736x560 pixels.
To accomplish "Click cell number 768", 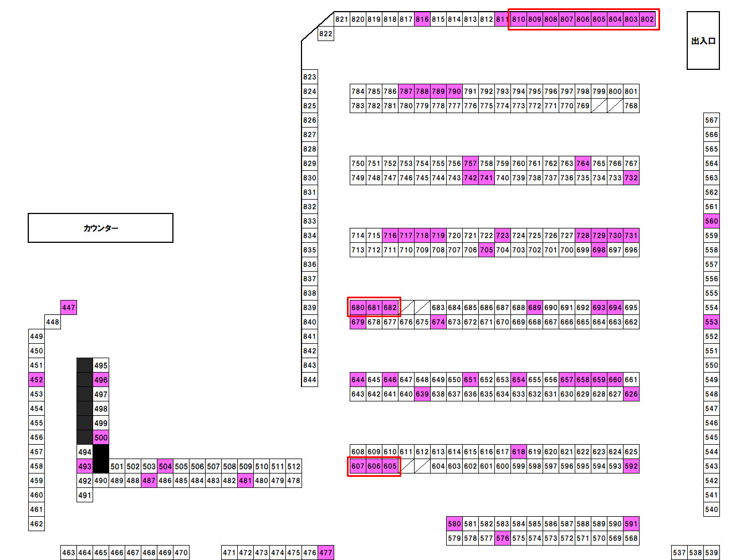I will [x=631, y=106].
